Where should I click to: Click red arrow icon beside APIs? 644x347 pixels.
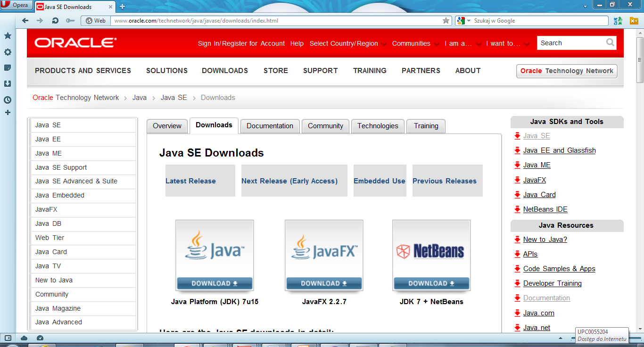pyautogui.click(x=518, y=254)
